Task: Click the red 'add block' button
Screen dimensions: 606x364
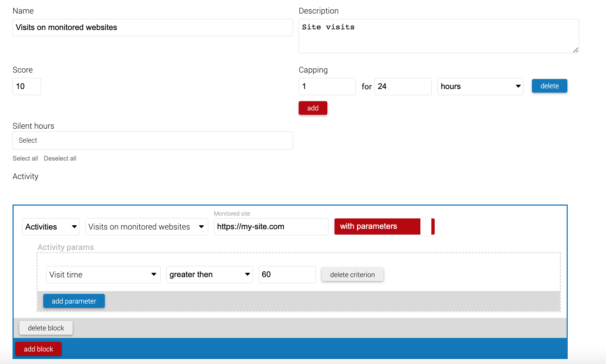Action: pos(38,349)
